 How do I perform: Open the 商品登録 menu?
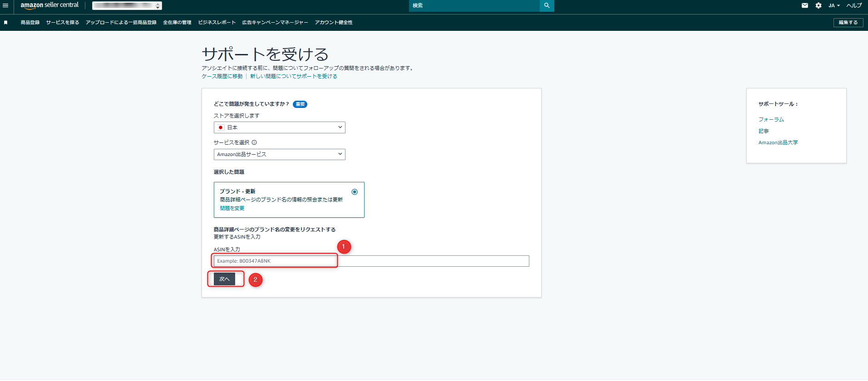[x=30, y=22]
